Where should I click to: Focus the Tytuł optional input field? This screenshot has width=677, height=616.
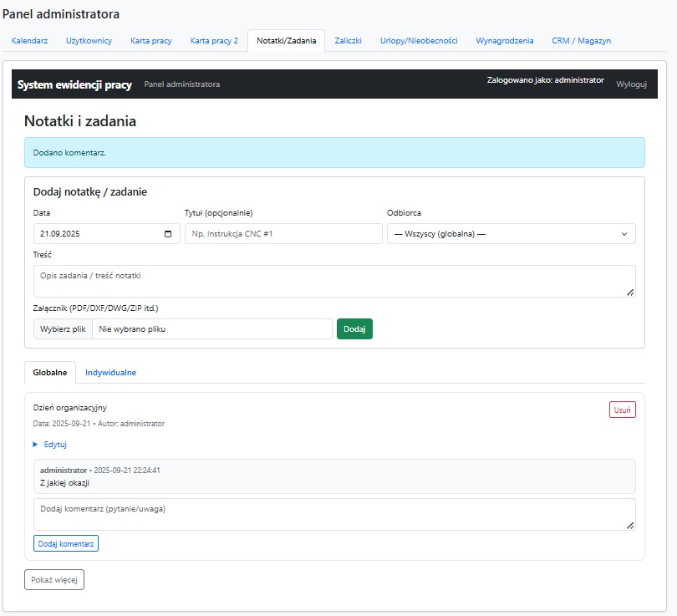tap(283, 234)
